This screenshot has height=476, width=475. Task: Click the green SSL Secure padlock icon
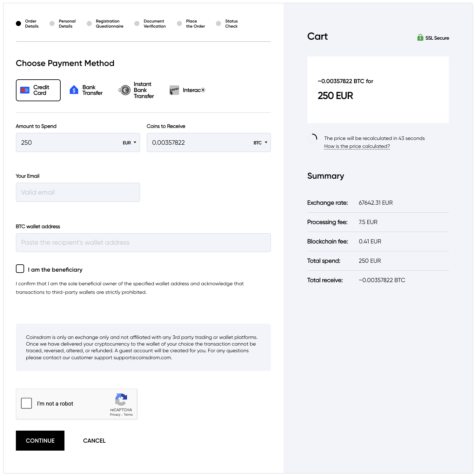coord(420,37)
